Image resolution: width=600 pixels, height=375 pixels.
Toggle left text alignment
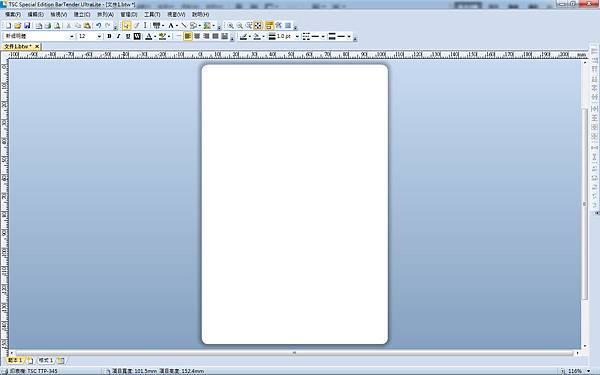(188, 36)
